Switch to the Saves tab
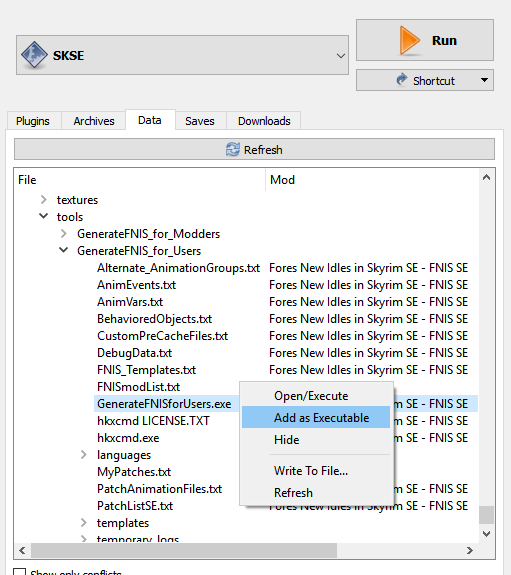 tap(200, 121)
